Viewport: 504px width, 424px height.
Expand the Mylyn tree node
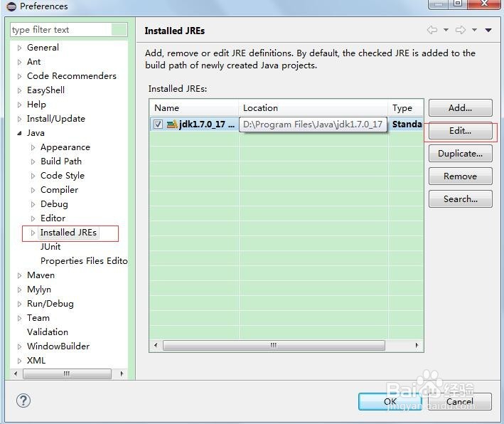point(19,290)
